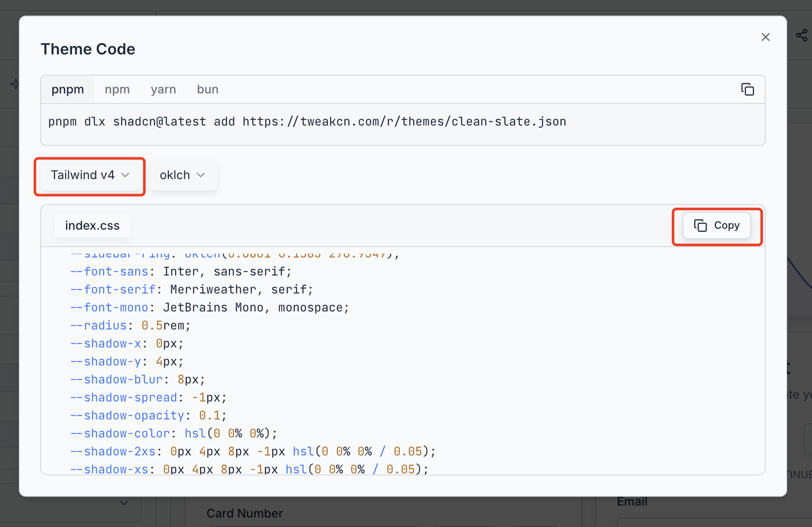Click the sparkle icon on the left edge
This screenshot has width=812, height=527.
coord(15,84)
